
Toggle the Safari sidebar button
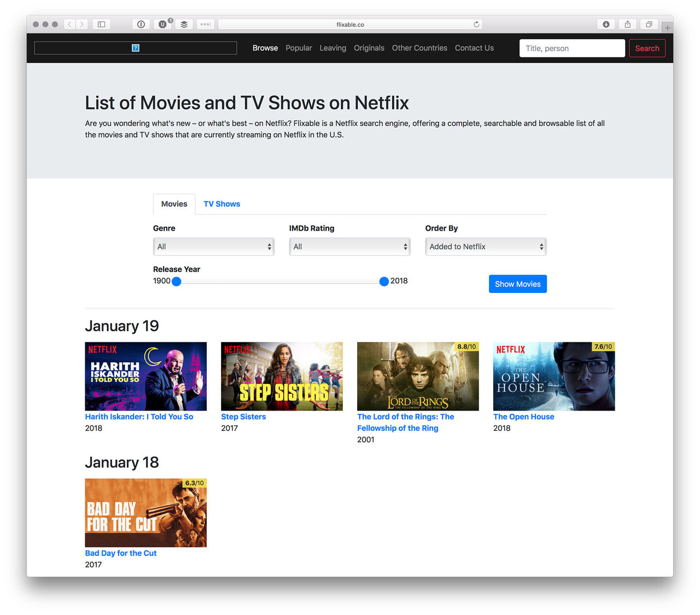coord(101,24)
